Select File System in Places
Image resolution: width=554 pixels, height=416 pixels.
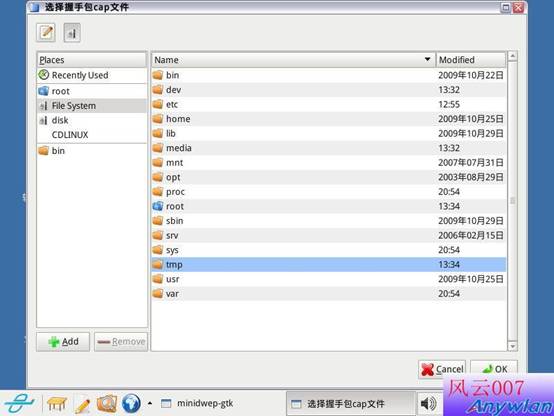[x=92, y=106]
